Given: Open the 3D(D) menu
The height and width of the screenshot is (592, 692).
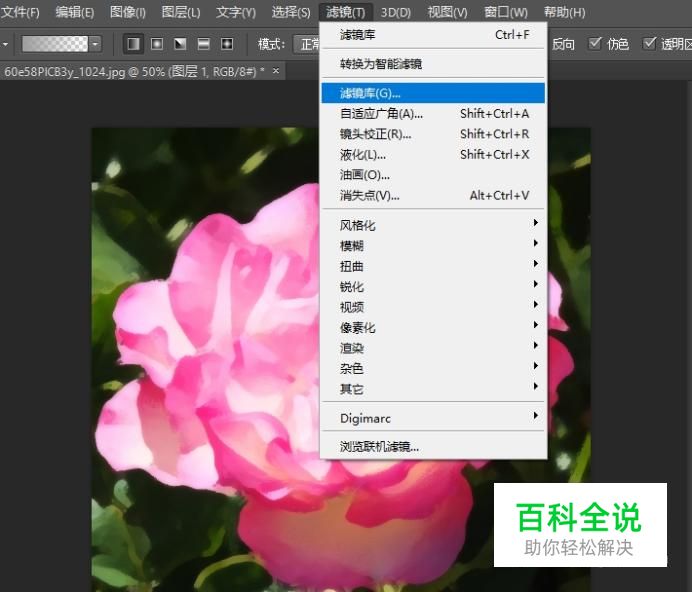Looking at the screenshot, I should coord(395,12).
